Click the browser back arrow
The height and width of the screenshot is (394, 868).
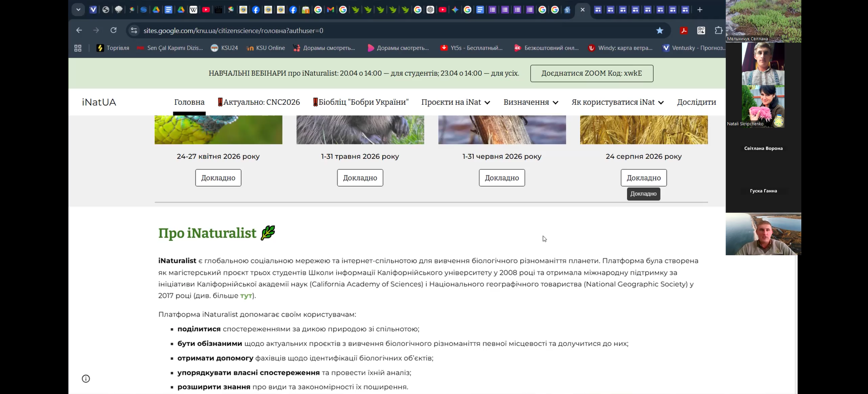click(x=79, y=30)
